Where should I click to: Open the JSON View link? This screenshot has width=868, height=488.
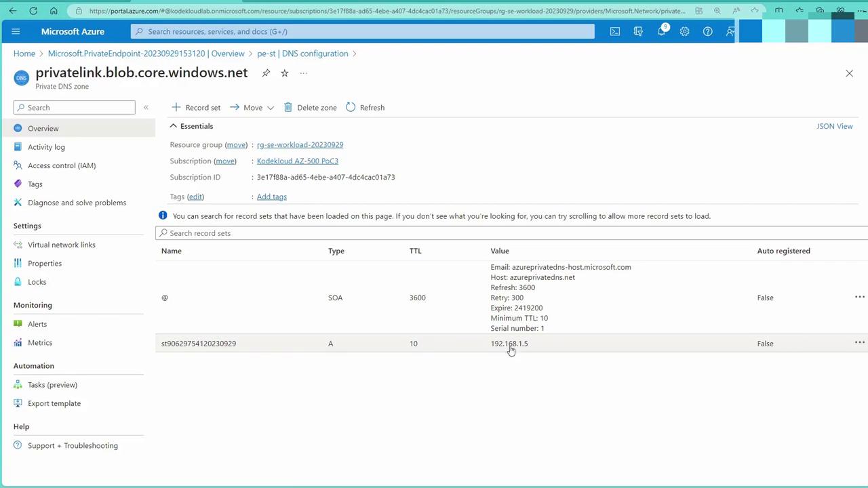pos(835,126)
